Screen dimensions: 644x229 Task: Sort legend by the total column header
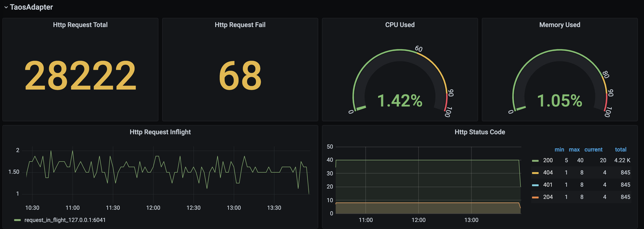coord(620,150)
